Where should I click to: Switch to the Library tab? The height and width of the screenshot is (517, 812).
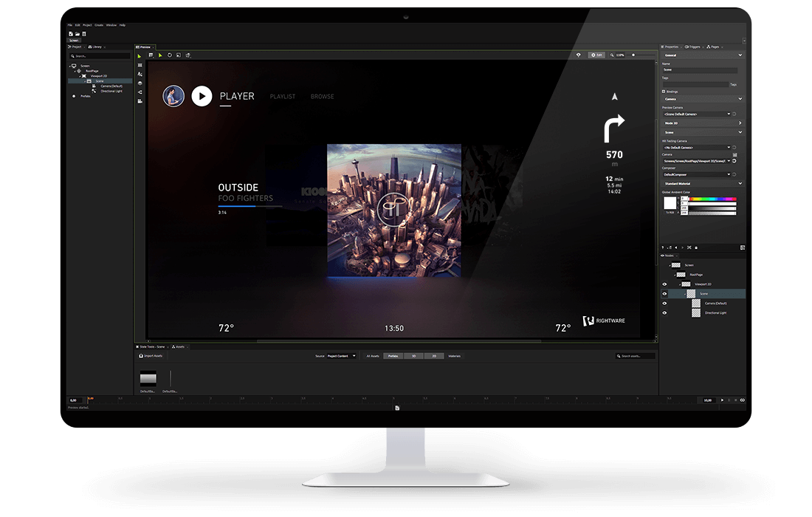tap(95, 47)
